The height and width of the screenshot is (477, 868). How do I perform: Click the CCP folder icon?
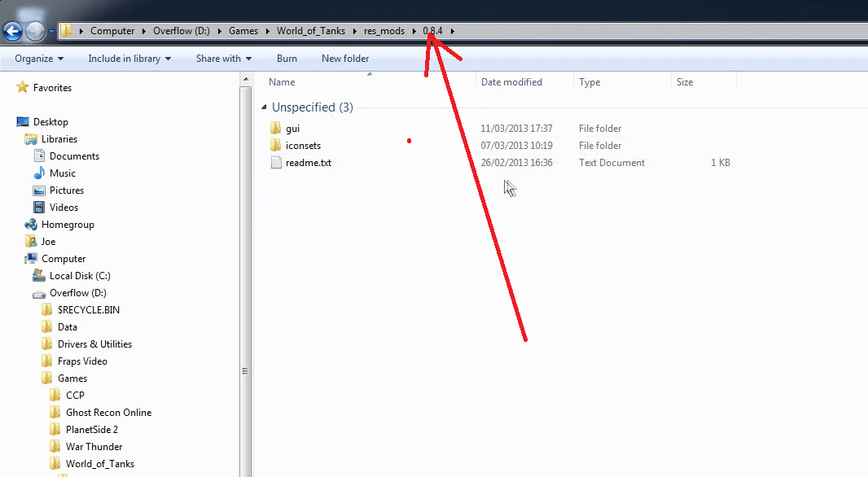point(55,395)
